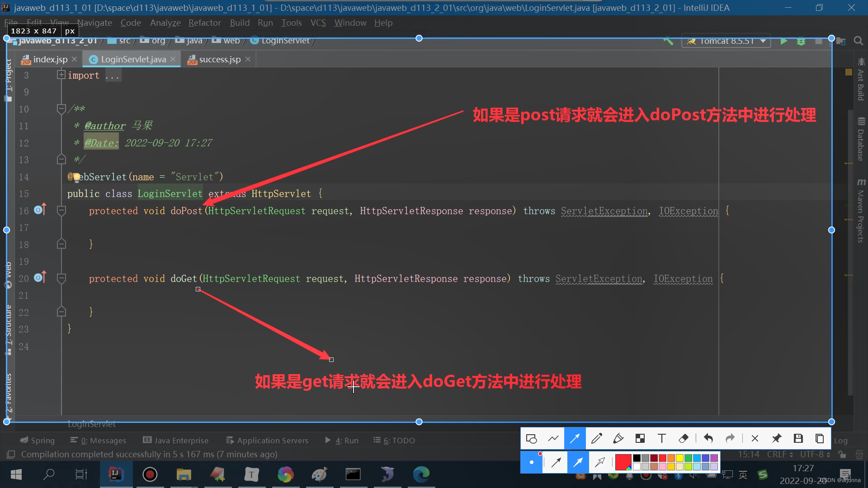868x488 pixels.
Task: Open Search Everywhere magnifier icon
Action: pos(858,41)
